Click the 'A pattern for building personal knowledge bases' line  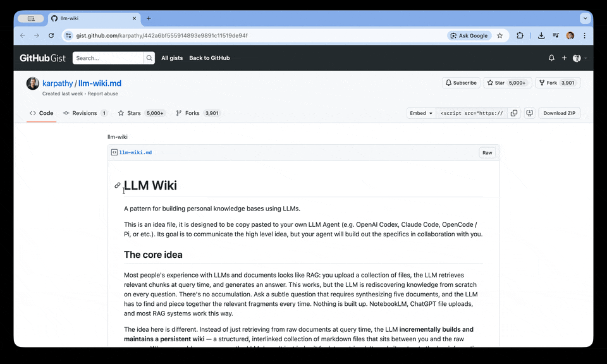pos(212,209)
